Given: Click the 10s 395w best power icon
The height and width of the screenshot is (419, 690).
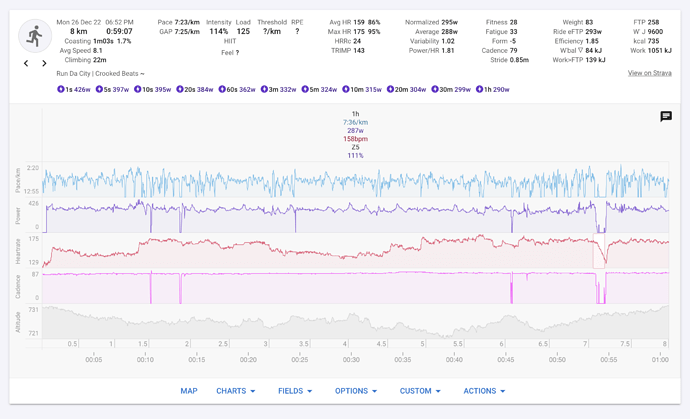Looking at the screenshot, I should tap(138, 89).
